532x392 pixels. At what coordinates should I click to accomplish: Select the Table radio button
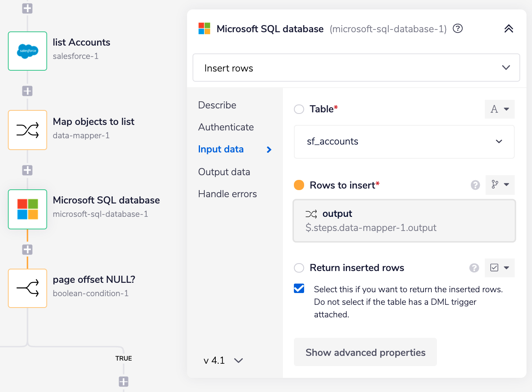tap(299, 109)
